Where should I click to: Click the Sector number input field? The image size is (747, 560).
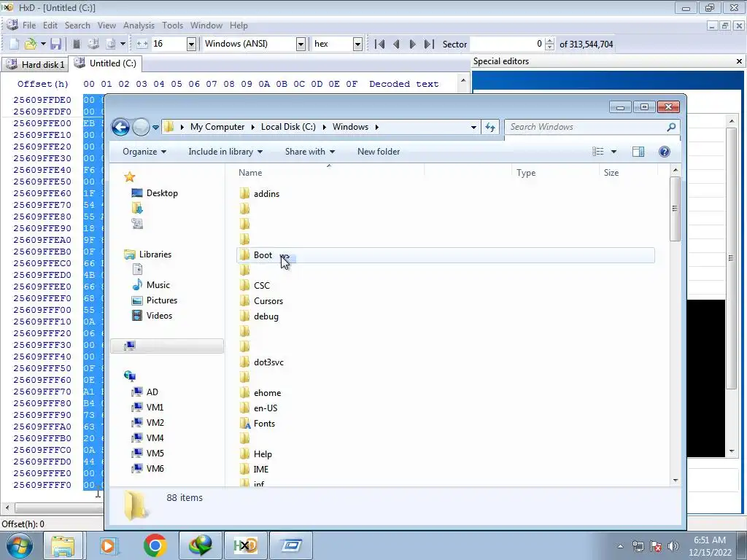click(507, 44)
